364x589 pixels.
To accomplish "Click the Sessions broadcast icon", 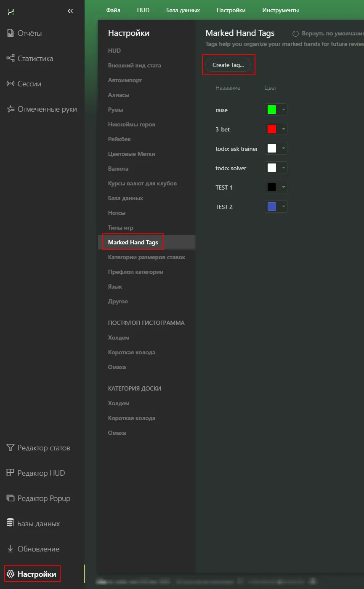I will 11,84.
